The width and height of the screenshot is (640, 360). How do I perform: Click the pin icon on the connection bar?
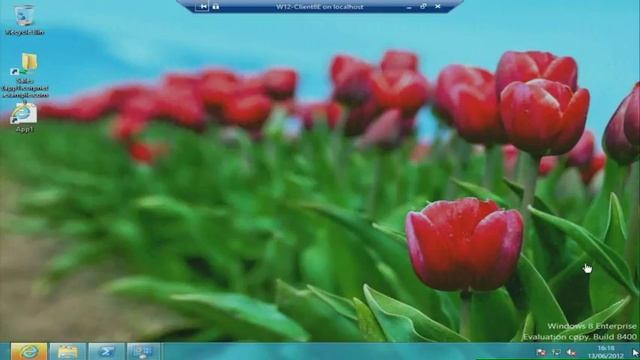(202, 7)
